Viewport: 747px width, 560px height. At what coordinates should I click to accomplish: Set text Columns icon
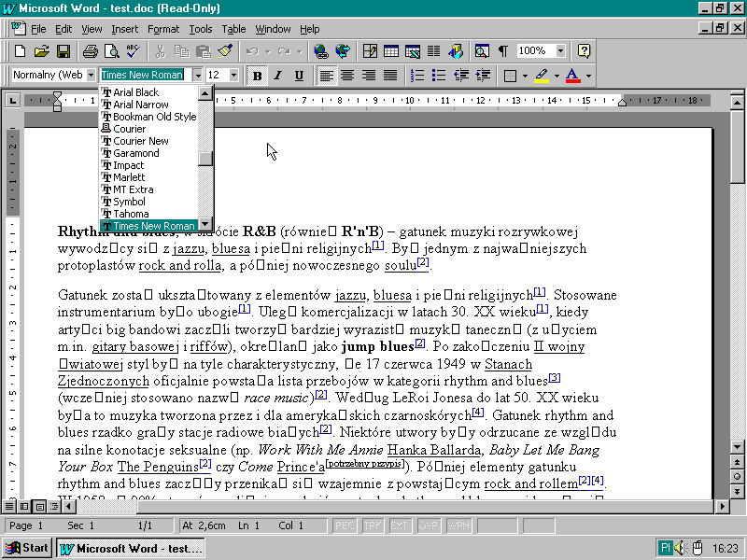click(x=433, y=51)
